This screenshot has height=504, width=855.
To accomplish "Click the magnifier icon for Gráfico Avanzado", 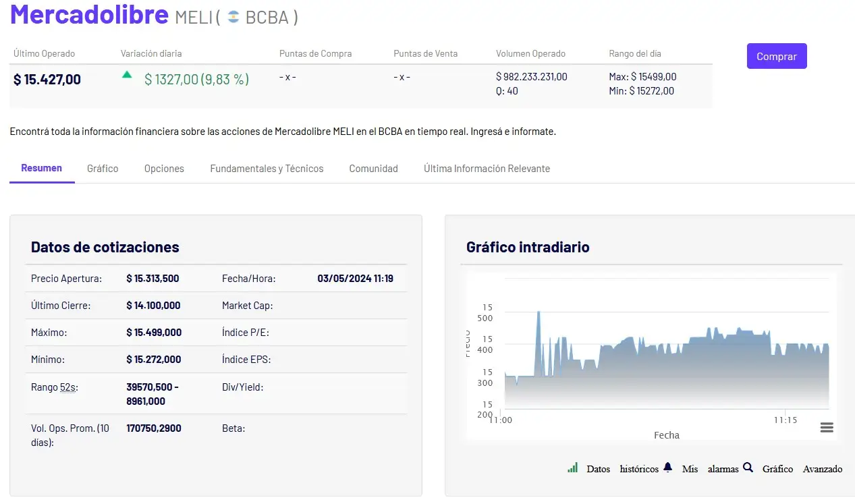I will click(x=748, y=467).
